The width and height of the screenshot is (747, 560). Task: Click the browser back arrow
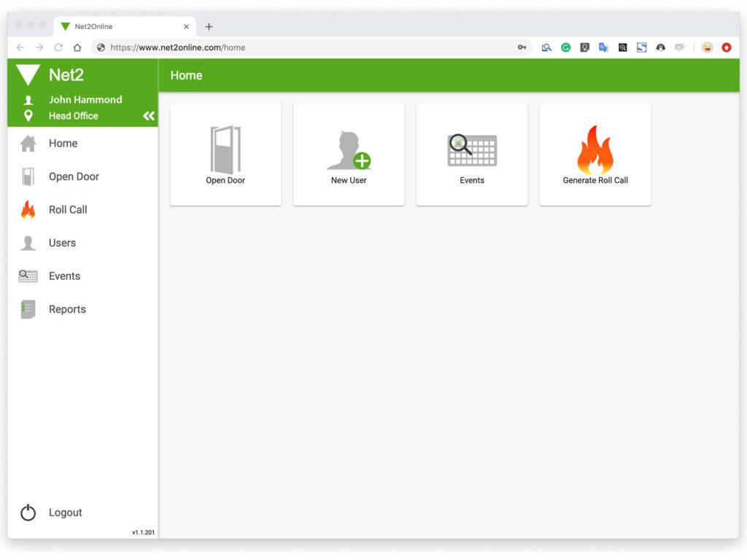20,47
